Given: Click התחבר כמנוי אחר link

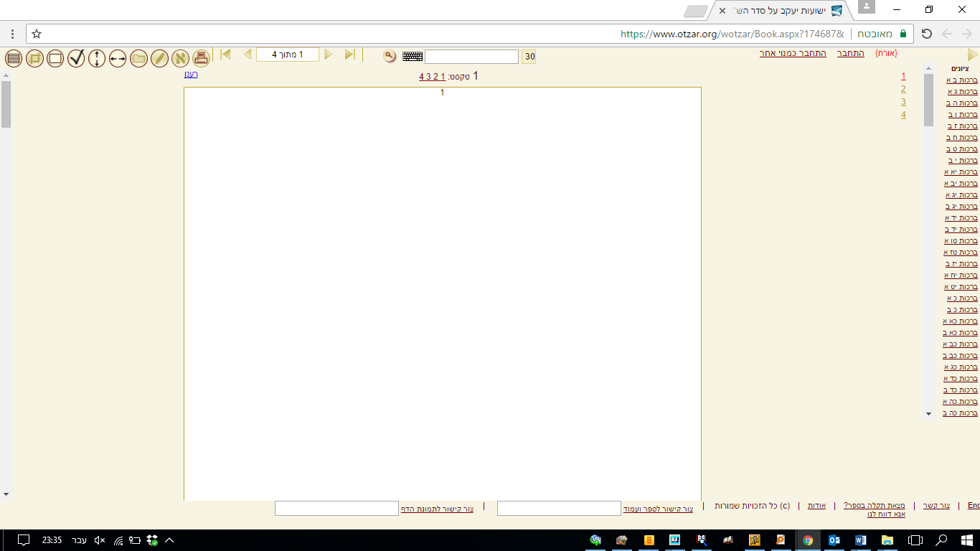Looking at the screenshot, I should point(793,54).
